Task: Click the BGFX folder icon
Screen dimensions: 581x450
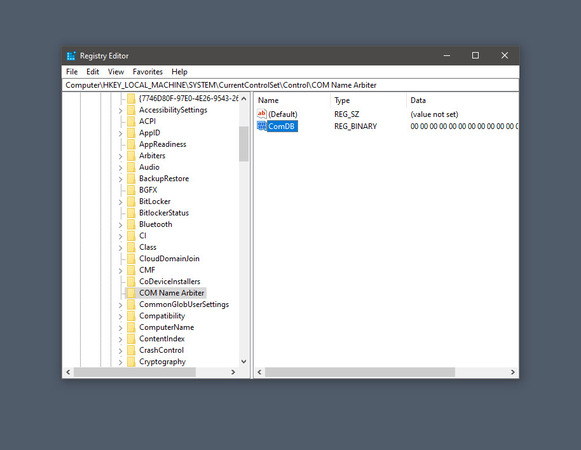Action: pos(131,190)
